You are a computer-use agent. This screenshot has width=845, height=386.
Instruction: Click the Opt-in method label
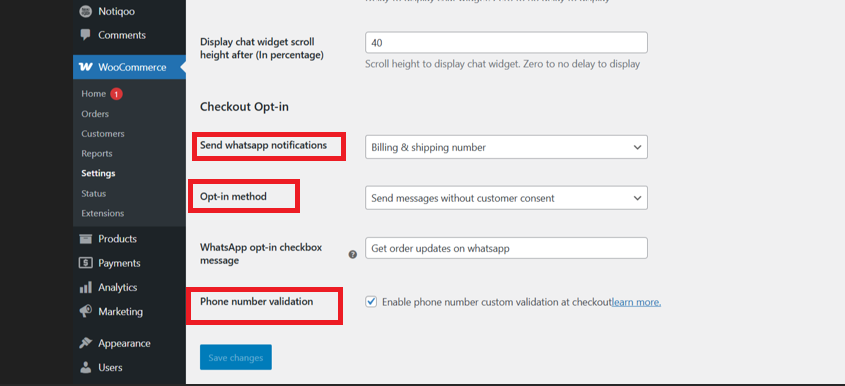pos(233,196)
